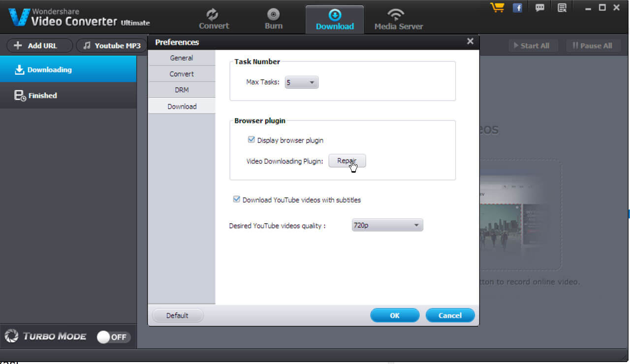This screenshot has width=630, height=364.
Task: Click the Add URL button
Action: pos(39,46)
